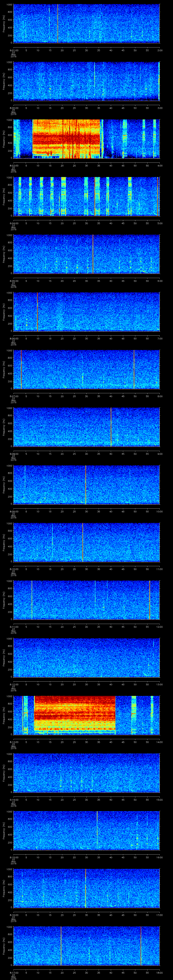Select the '8:08:00' start time label

[x=14, y=454]
